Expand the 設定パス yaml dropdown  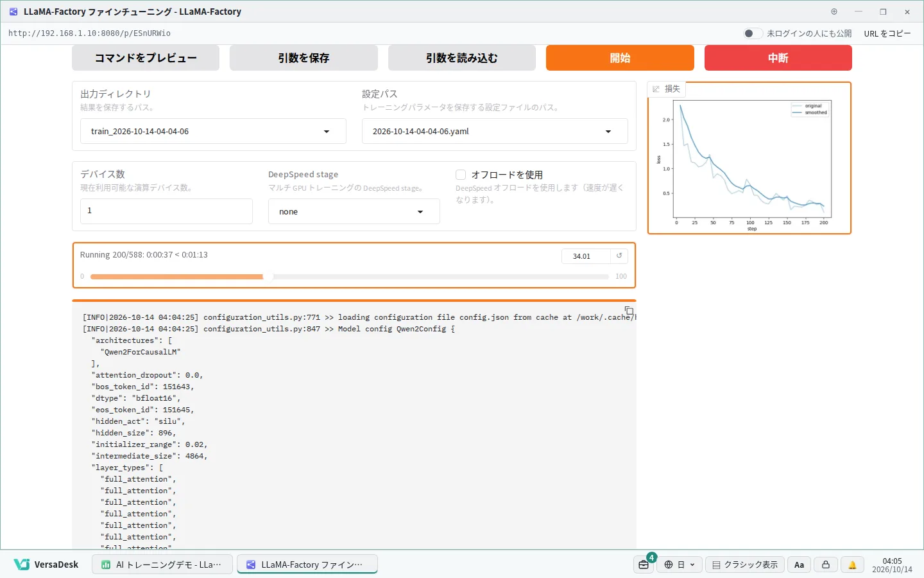[495, 131]
